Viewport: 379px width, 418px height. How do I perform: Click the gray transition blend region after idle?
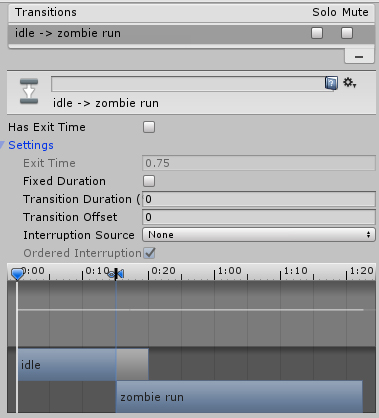132,364
